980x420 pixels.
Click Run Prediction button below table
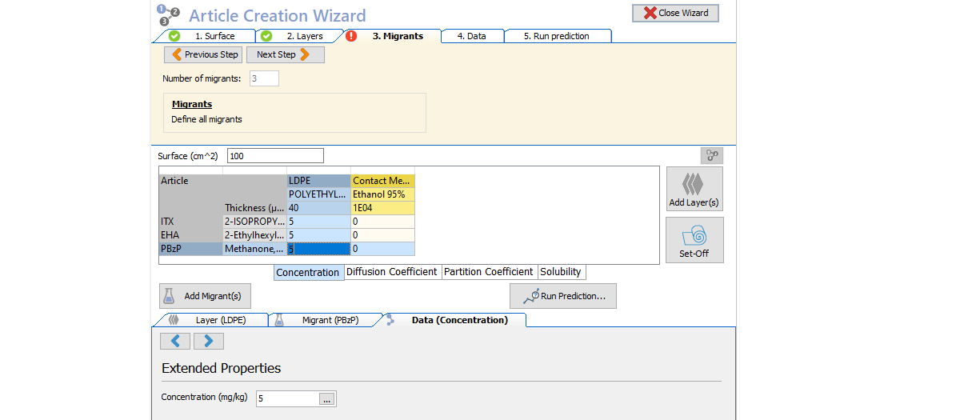point(562,296)
